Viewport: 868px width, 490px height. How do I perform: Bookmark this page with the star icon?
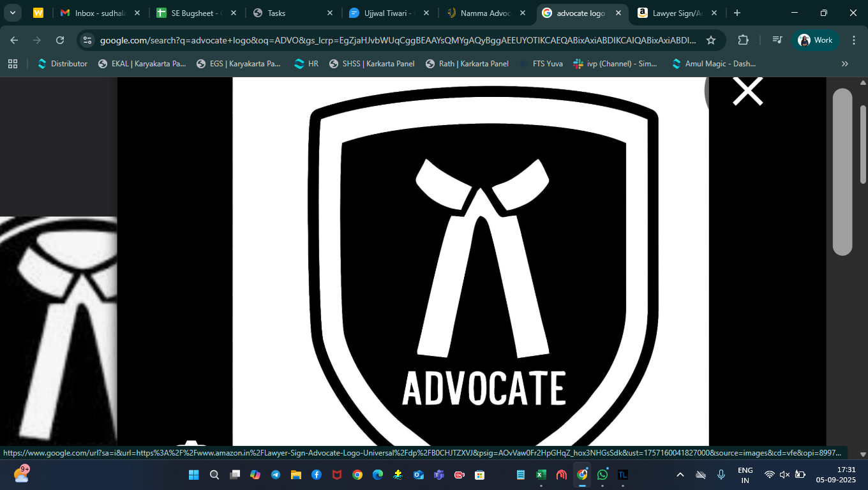coord(711,40)
